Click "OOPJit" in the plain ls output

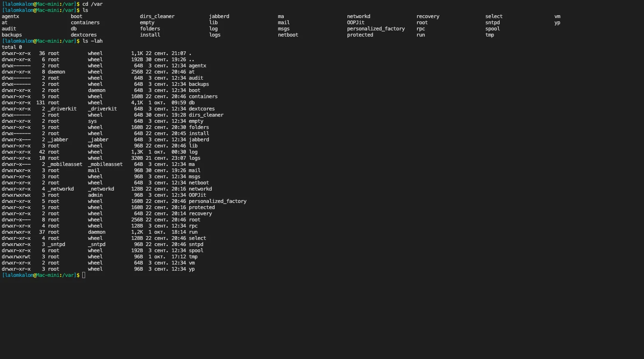click(x=356, y=23)
